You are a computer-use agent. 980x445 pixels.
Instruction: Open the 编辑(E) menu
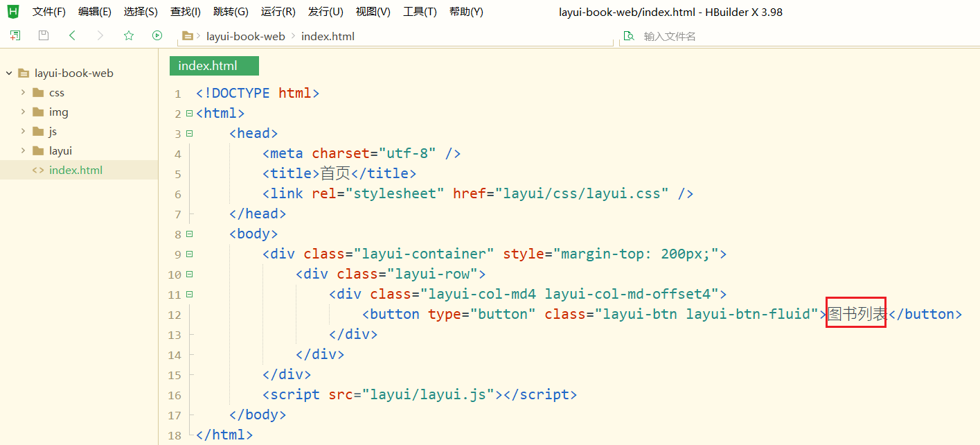95,12
